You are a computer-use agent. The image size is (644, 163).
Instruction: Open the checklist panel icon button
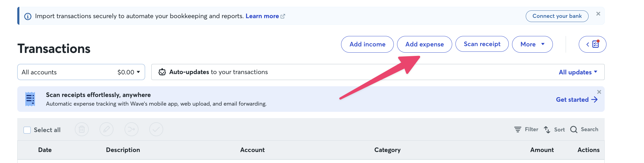coord(592,44)
